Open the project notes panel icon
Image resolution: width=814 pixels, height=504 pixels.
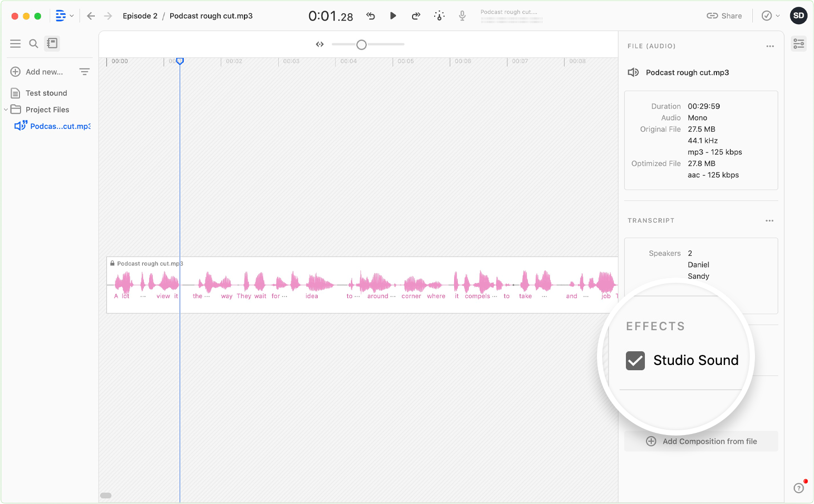click(x=52, y=43)
